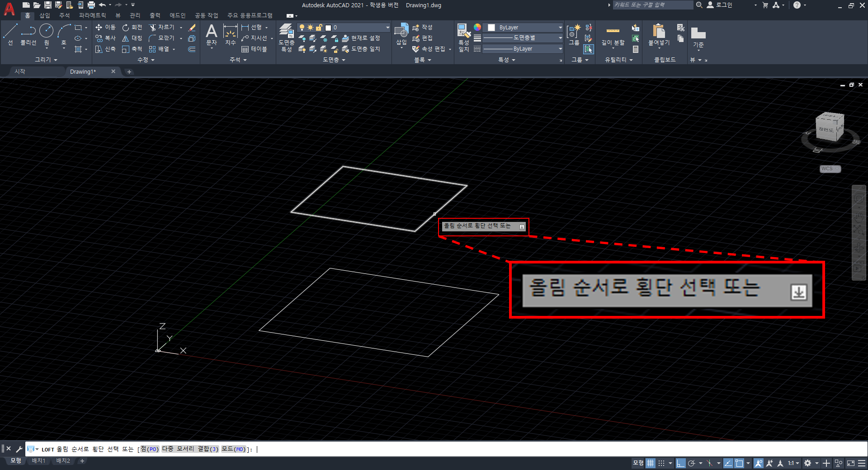The height and width of the screenshot is (470, 868).
Task: Click the Plot printer icon in quick access toolbar
Action: [x=91, y=5]
